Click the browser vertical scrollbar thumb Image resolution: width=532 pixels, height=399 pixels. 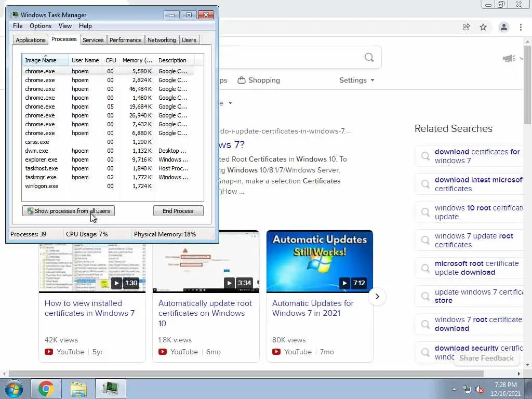[528, 85]
